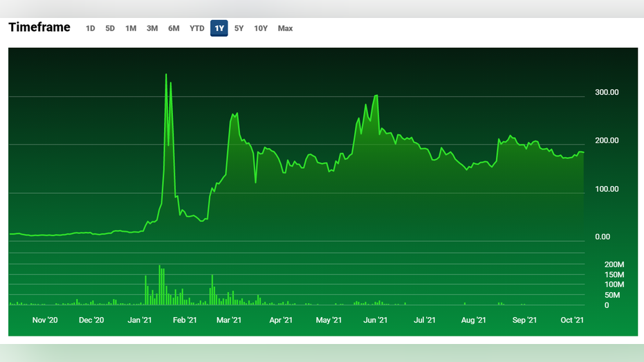
Task: Click the Jan '21 date label
Action: [140, 320]
